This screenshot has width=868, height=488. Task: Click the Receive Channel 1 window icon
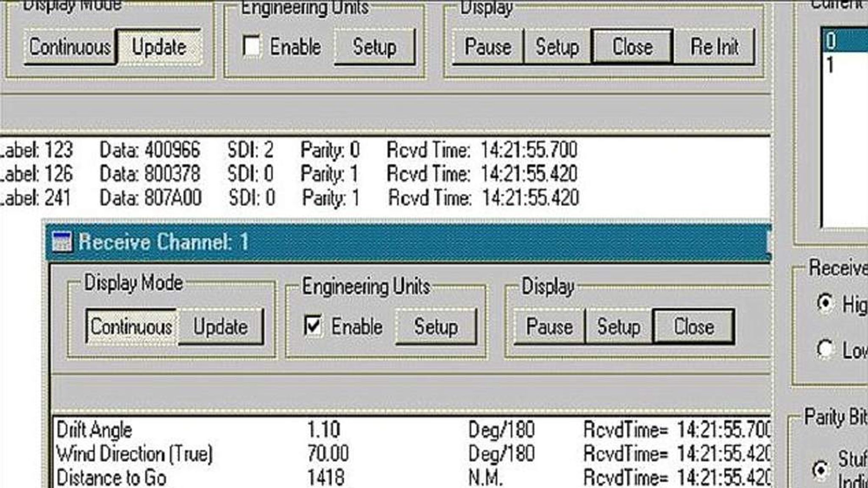62,242
